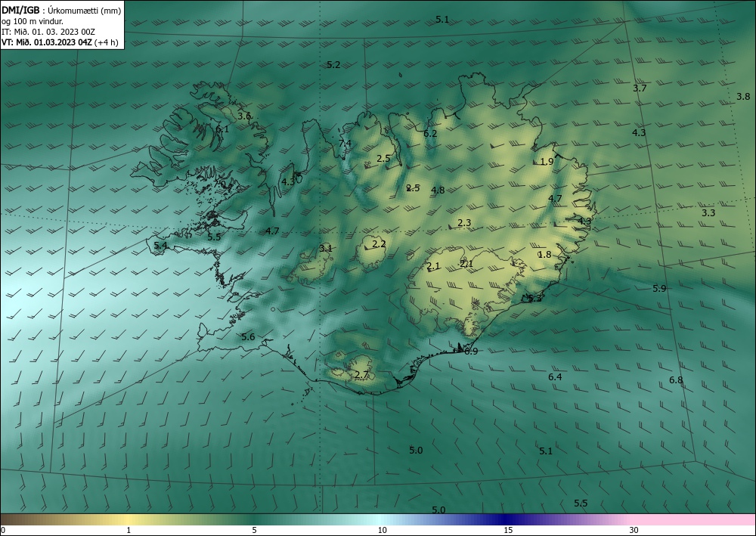Click the color scale label 30

pos(634,530)
